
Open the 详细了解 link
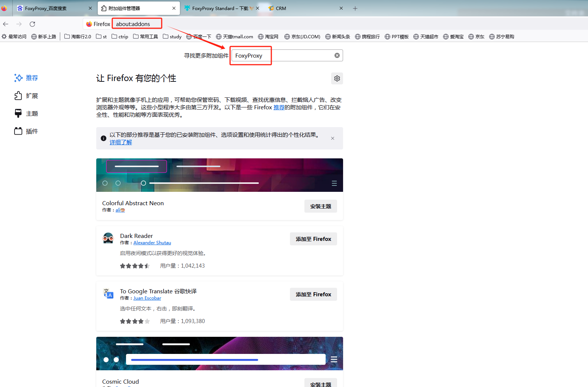(121, 142)
